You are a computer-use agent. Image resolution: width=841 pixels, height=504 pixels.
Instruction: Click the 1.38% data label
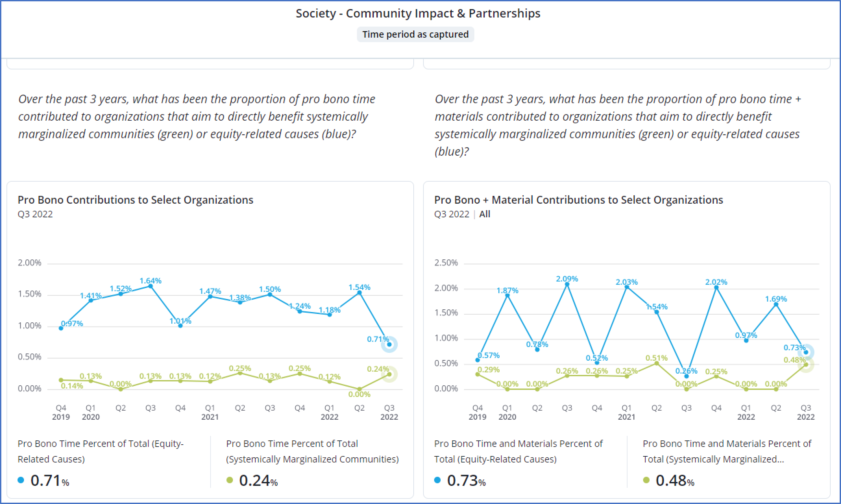click(x=240, y=298)
